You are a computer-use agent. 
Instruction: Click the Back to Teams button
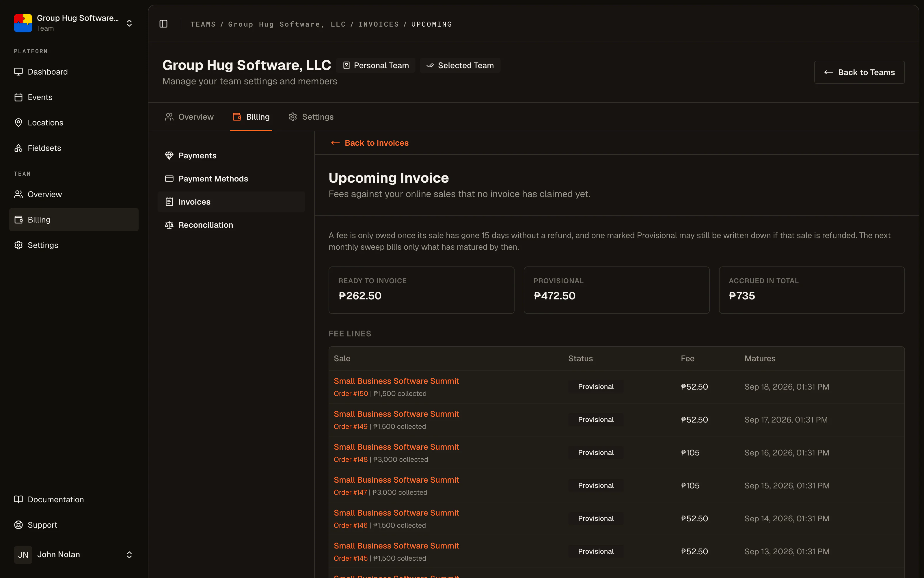[859, 72]
